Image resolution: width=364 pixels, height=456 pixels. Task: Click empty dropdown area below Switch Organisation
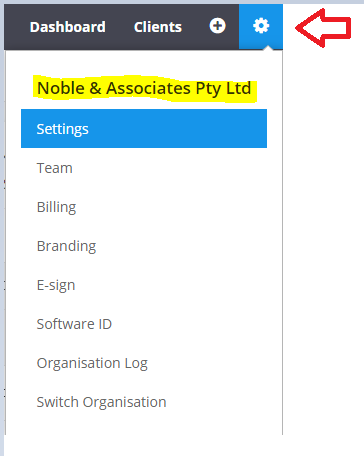pyautogui.click(x=144, y=423)
